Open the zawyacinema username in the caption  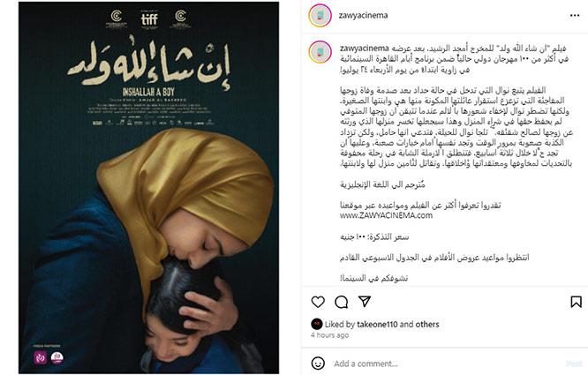364,49
